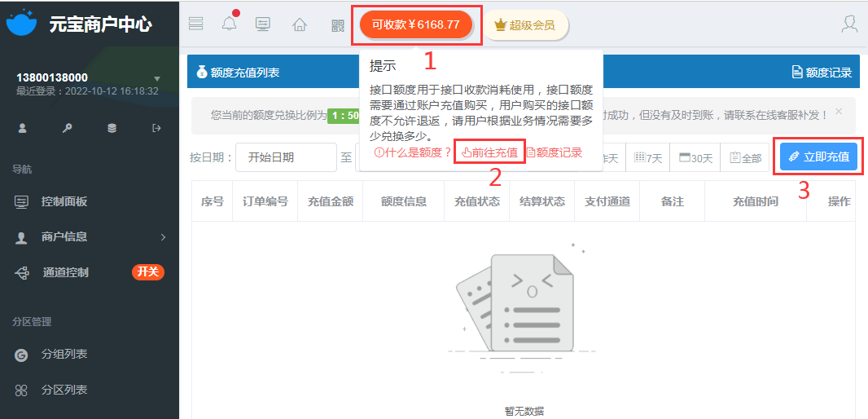
Task: Open 控制面板 in the navigation menu
Action: 64,201
